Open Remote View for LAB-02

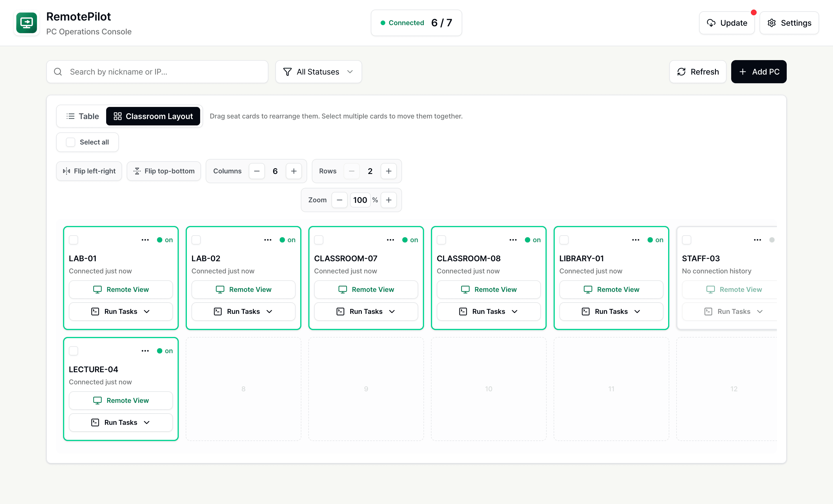(x=244, y=290)
